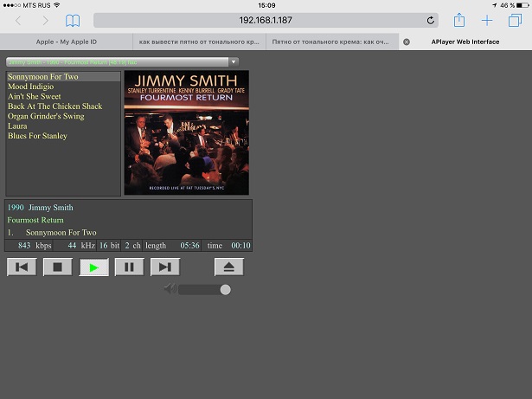Click the elapsed time 00:10
532x399 pixels.
point(240,246)
